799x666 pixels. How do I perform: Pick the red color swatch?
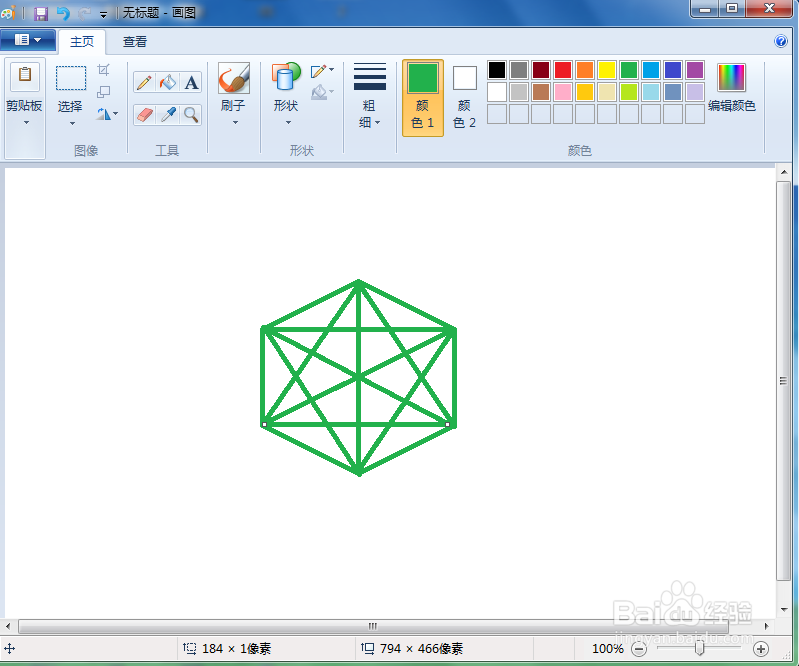click(563, 70)
